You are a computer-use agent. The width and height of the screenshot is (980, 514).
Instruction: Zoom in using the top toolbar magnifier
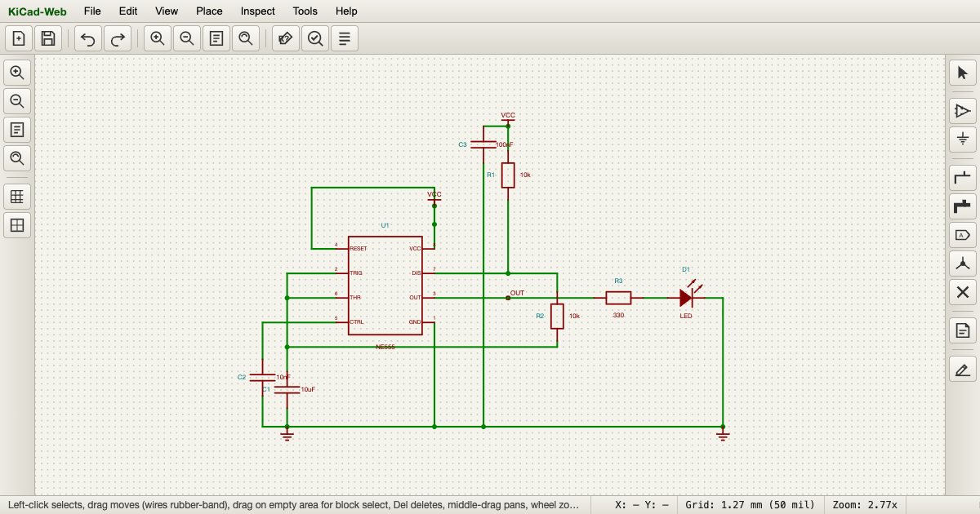(158, 38)
